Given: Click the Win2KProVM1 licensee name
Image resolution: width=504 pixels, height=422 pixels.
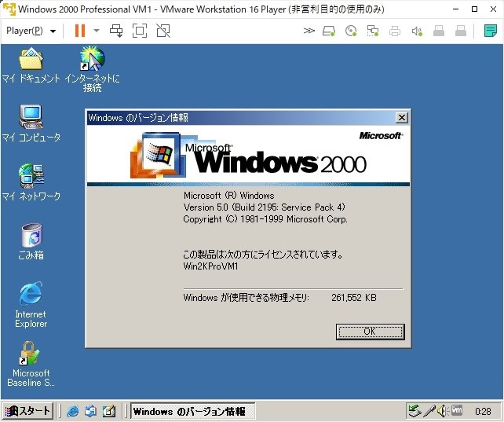Looking at the screenshot, I should (210, 266).
